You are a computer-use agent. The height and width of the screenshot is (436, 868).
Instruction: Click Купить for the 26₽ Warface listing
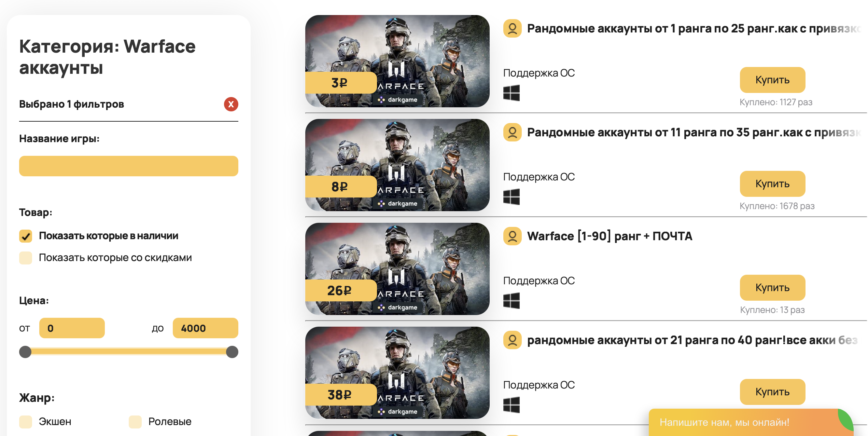[772, 288]
